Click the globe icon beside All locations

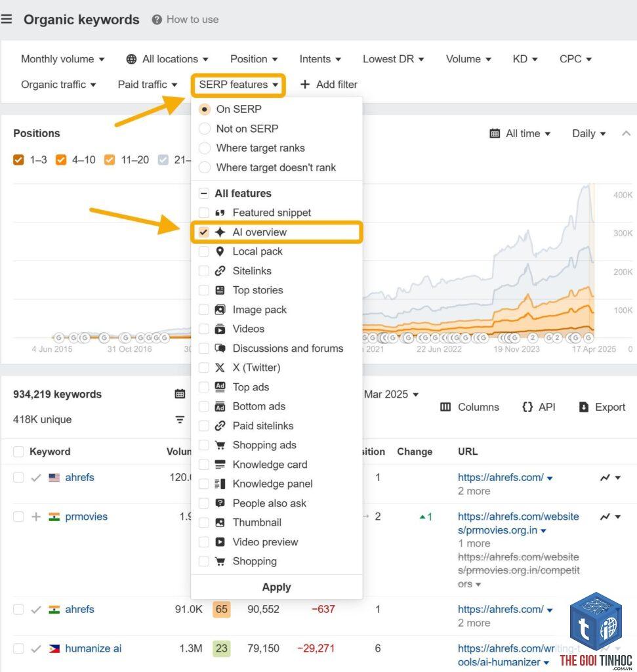point(131,59)
